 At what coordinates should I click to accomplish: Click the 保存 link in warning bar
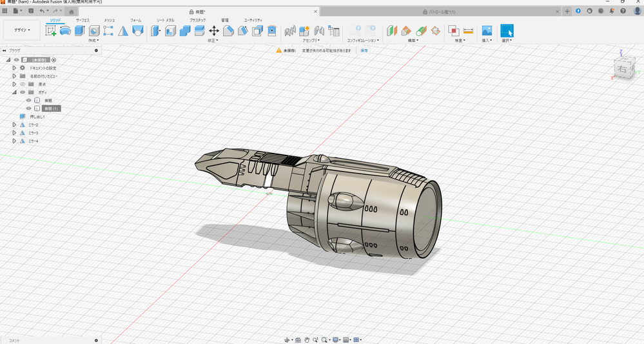[364, 50]
